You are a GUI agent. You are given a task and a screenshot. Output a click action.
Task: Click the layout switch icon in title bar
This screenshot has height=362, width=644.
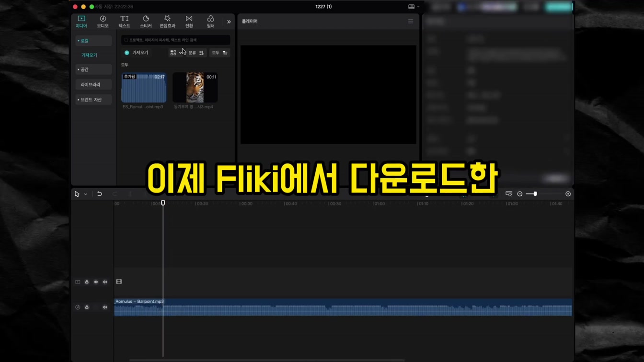point(411,7)
